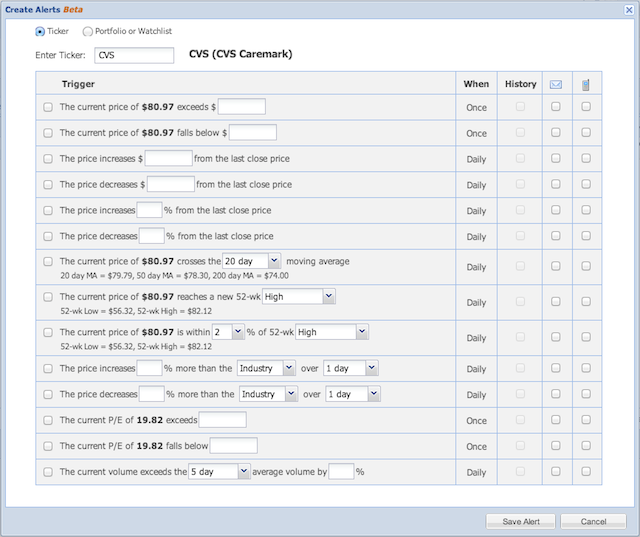Enable the volume exceeds average trigger checkbox
The width and height of the screenshot is (640, 537).
coord(48,472)
